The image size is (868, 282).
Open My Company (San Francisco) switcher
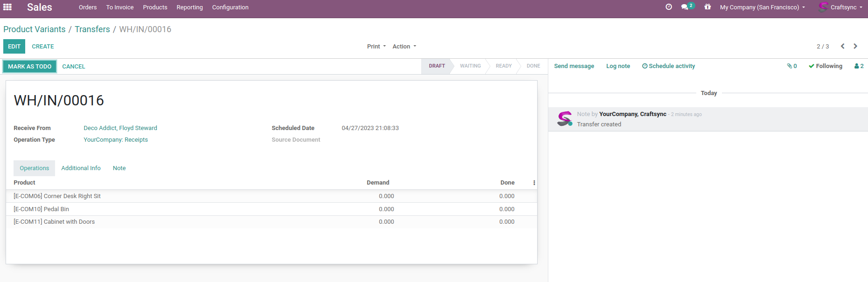click(762, 7)
